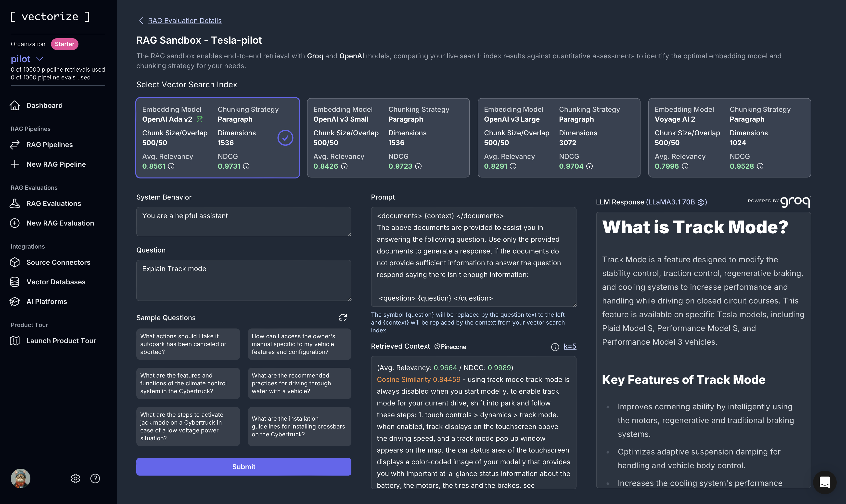Click into the Question text field
The height and width of the screenshot is (504, 846).
pyautogui.click(x=244, y=280)
